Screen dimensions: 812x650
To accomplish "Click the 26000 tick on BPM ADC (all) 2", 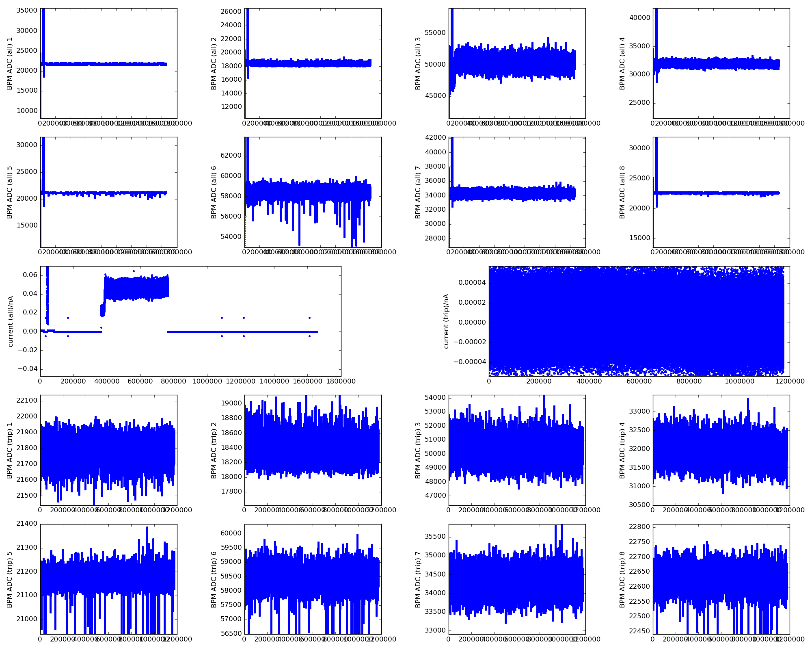I will click(x=231, y=11).
